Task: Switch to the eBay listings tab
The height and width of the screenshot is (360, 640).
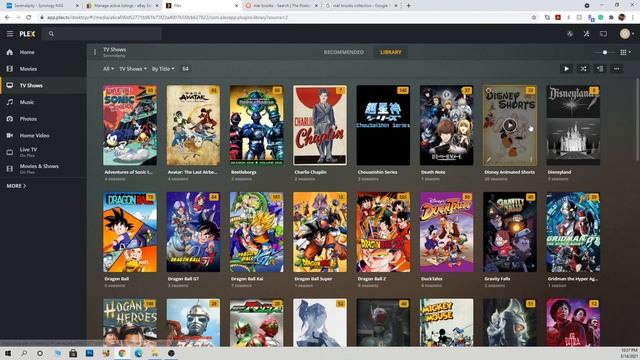Action: pyautogui.click(x=122, y=6)
